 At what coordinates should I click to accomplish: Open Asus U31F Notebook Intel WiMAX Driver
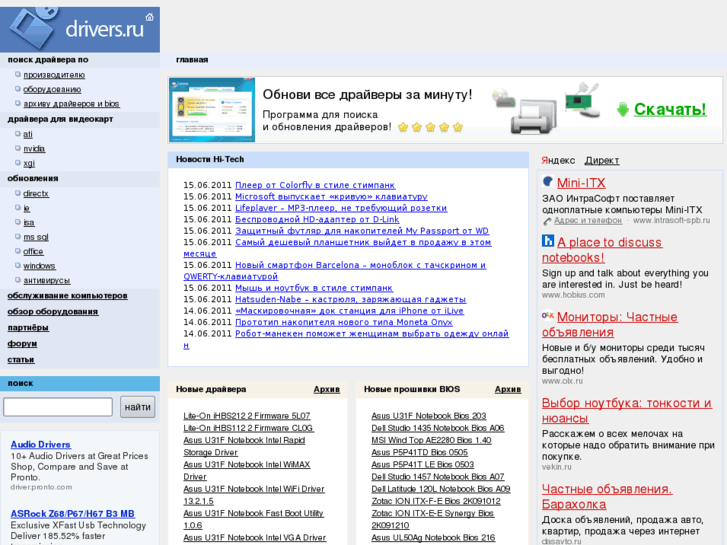247,470
